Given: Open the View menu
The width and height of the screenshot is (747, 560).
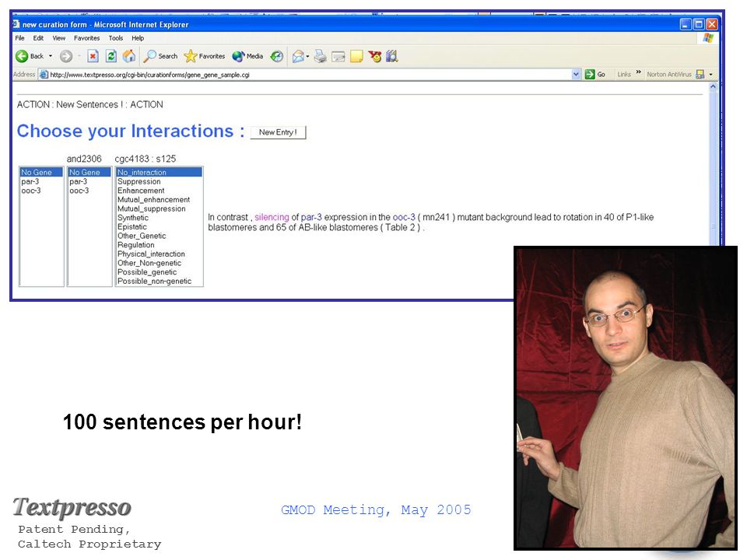Looking at the screenshot, I should 59,38.
